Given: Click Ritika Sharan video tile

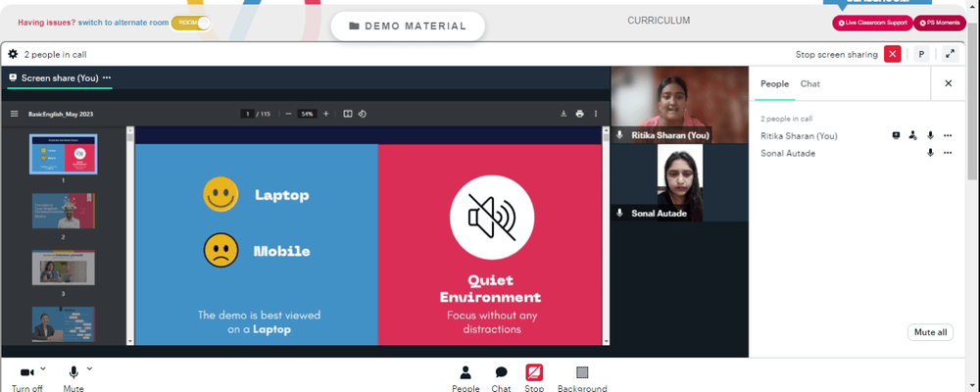Looking at the screenshot, I should point(679,105).
